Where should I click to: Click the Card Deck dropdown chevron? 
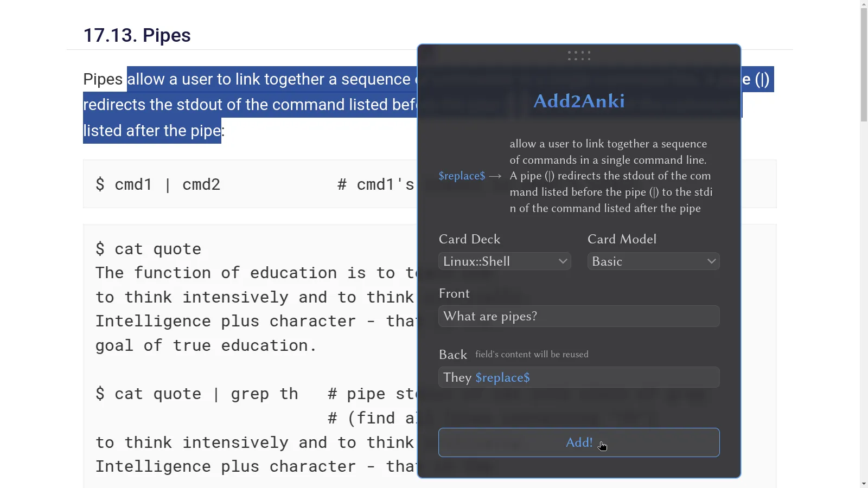[x=563, y=261]
